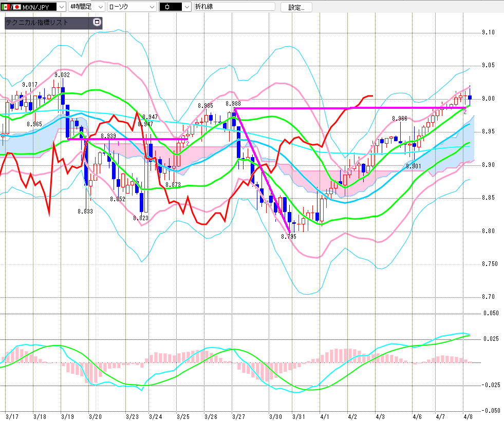Select the short magenta horizontal line at 8.939

click(x=128, y=139)
